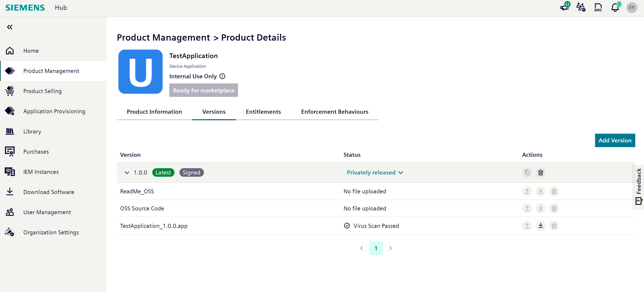Click the Product Selling cart icon
Screen dimensions: 644x292
[10, 91]
